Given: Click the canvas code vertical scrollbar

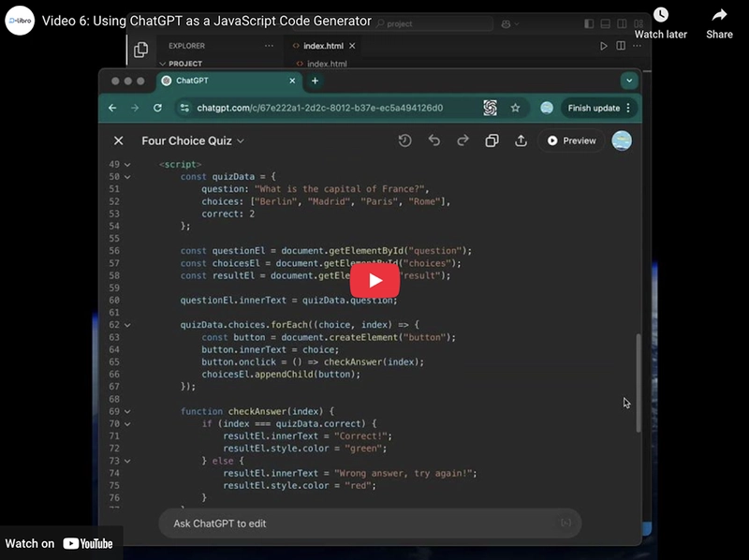Looking at the screenshot, I should [639, 383].
